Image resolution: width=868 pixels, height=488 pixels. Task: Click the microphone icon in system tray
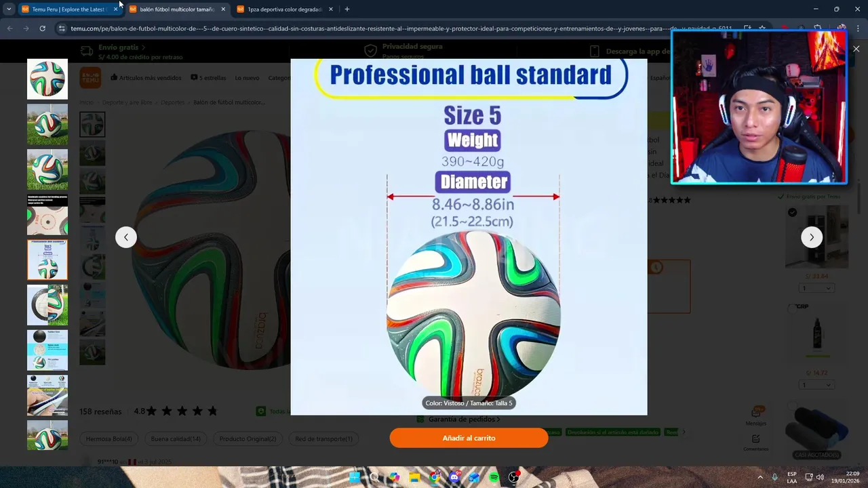[x=775, y=477]
